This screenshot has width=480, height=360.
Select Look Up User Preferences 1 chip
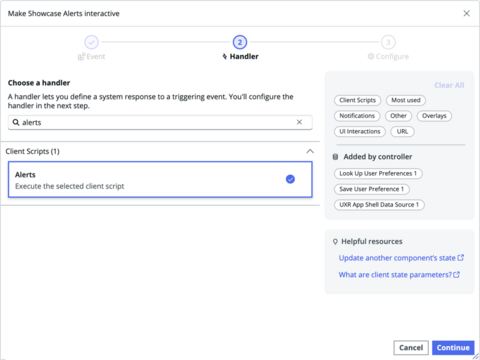click(378, 174)
